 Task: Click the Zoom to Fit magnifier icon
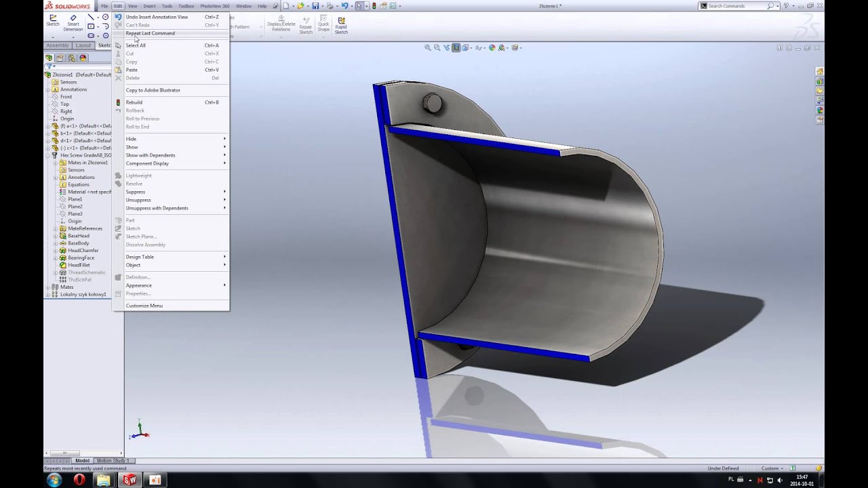point(428,47)
